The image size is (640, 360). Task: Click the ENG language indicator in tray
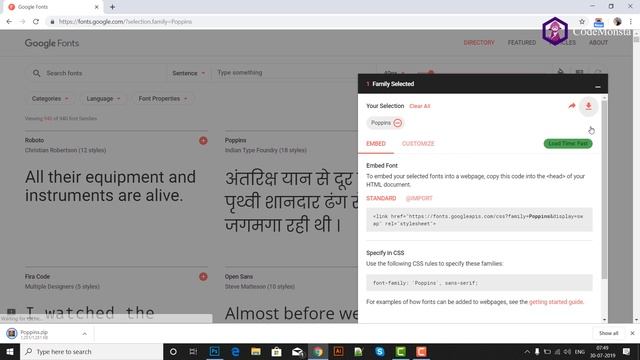coord(580,351)
